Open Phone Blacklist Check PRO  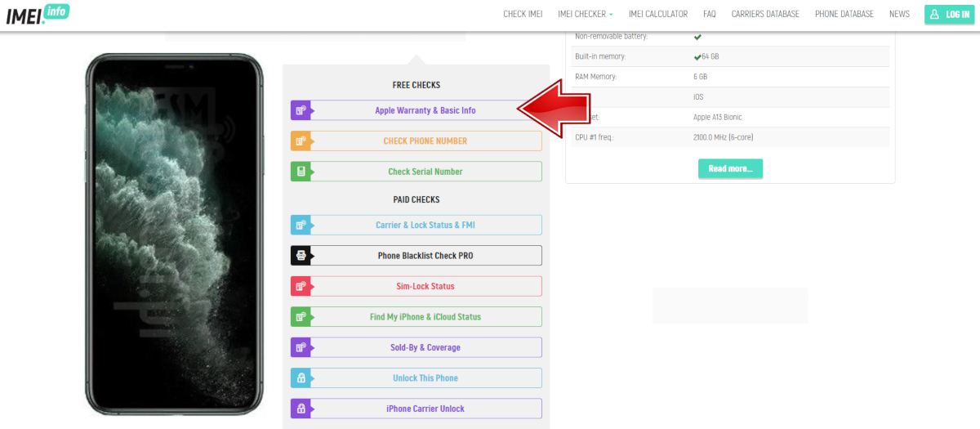point(416,256)
